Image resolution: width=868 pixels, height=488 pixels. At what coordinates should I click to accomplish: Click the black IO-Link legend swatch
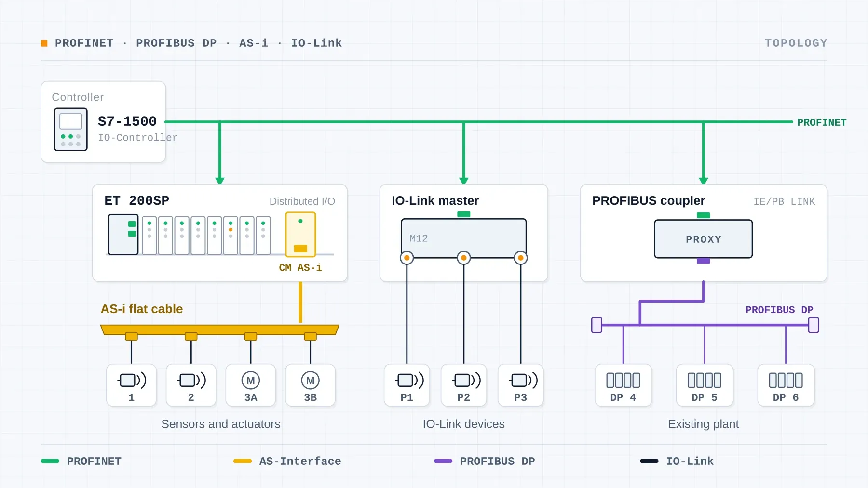coord(649,461)
